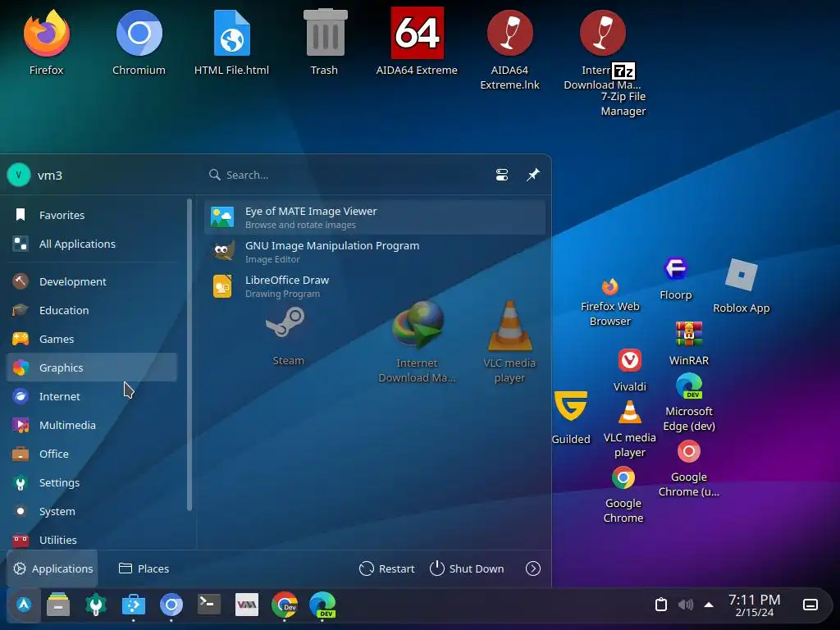Expand hidden system tray icons arrow
The width and height of the screenshot is (840, 630).
click(709, 605)
